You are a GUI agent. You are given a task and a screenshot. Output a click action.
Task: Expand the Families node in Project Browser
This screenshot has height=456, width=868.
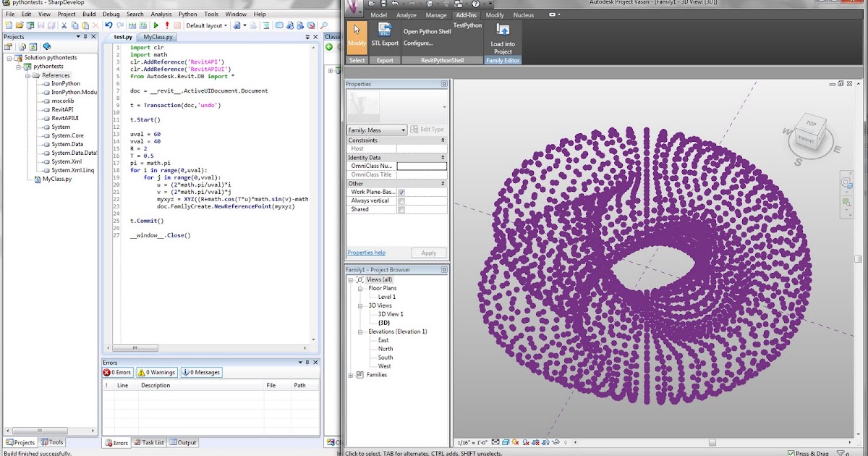point(350,375)
